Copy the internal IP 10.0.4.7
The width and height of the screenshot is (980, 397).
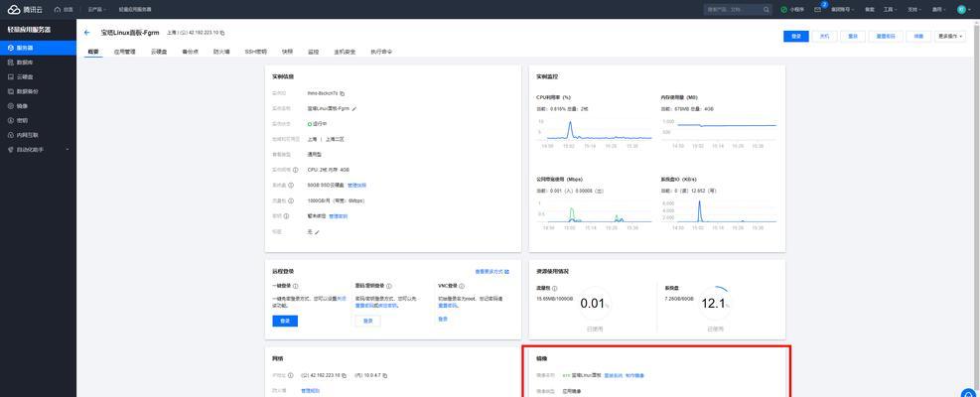[x=385, y=375]
